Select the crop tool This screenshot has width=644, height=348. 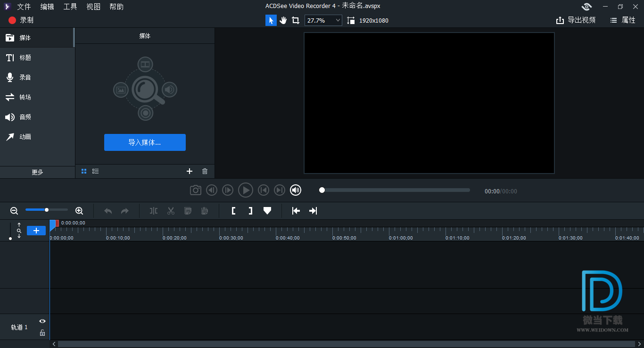[x=296, y=20]
